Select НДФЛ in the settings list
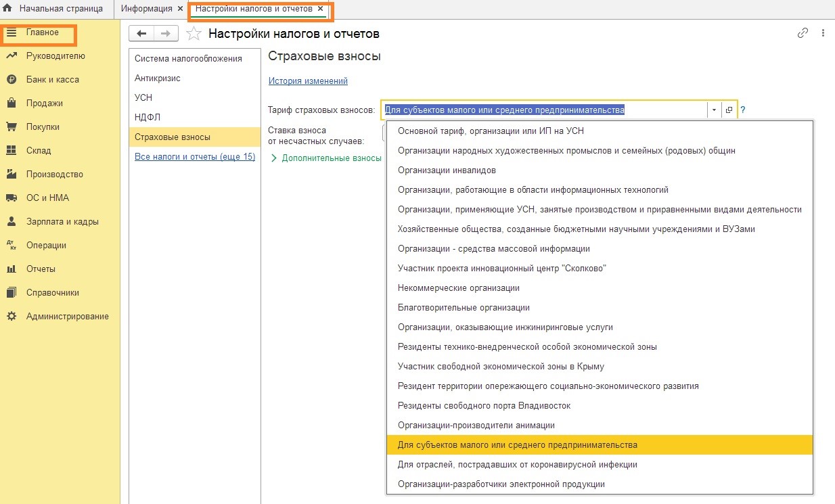Image resolution: width=835 pixels, height=504 pixels. click(x=195, y=117)
